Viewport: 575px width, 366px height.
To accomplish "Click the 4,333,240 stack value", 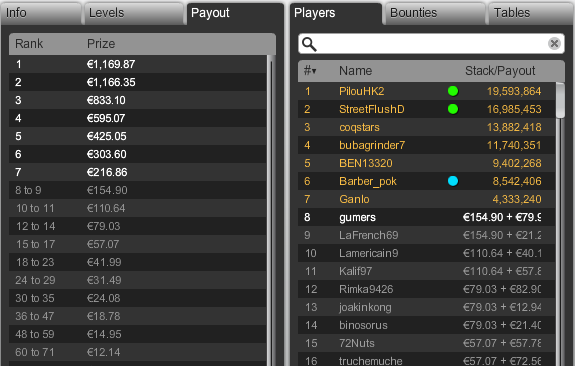I will pos(517,199).
